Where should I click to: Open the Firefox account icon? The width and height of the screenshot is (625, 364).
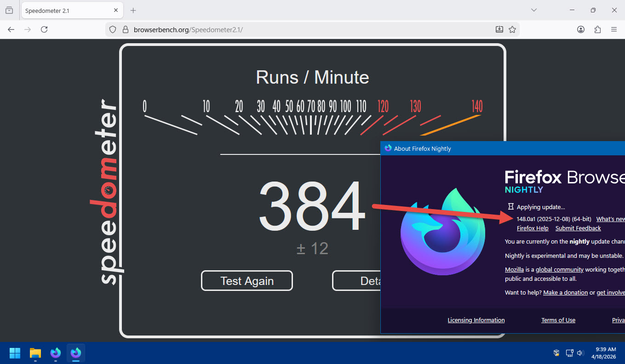[581, 29]
